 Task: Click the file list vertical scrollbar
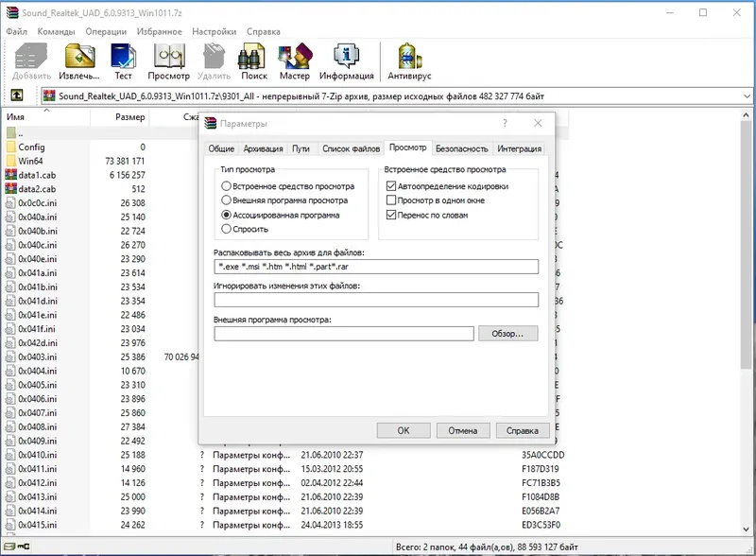[x=746, y=245]
